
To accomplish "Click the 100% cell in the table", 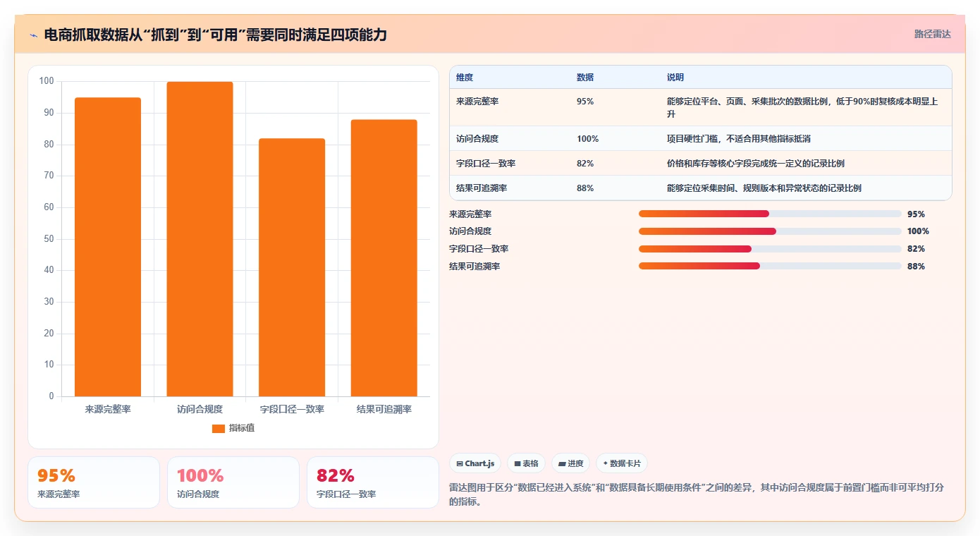I will pyautogui.click(x=587, y=139).
